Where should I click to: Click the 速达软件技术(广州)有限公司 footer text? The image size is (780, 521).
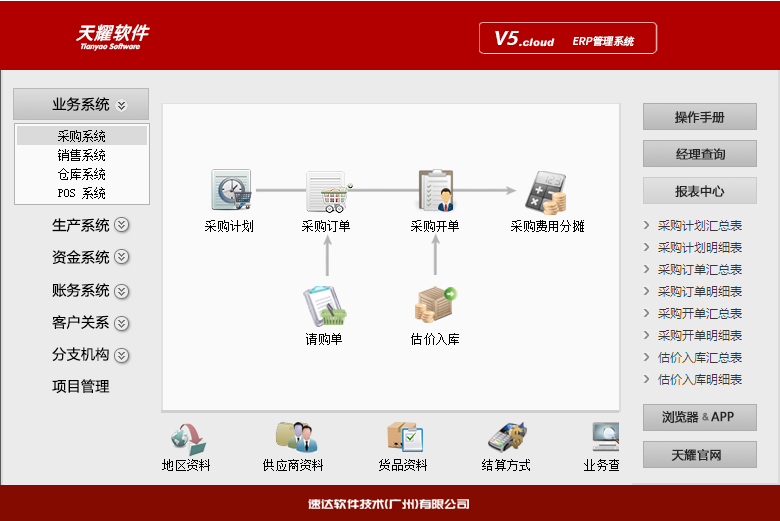pyautogui.click(x=389, y=504)
